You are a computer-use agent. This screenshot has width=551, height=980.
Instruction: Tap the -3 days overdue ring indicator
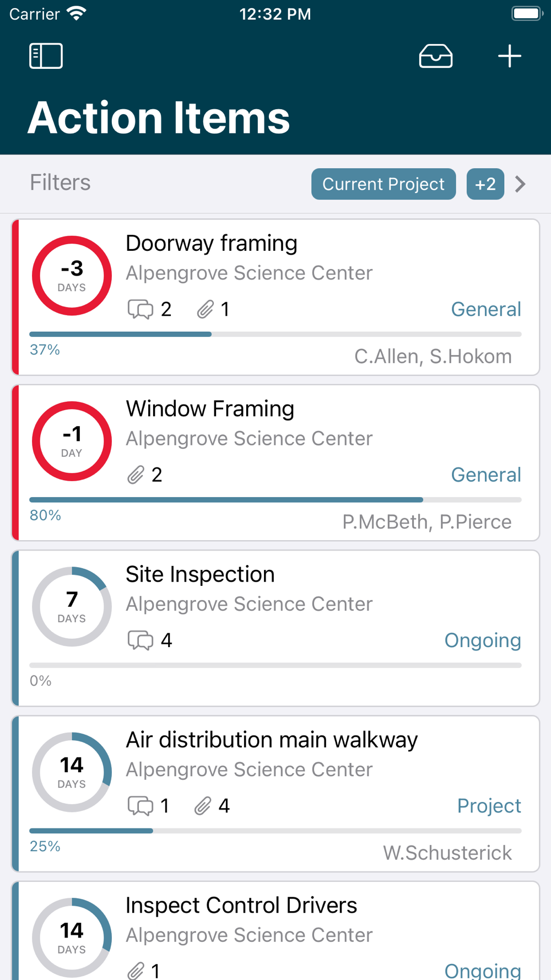coord(72,276)
